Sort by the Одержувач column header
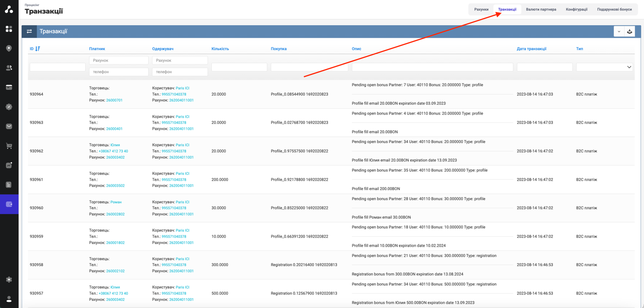Screen dimensions: 644x308 click(x=163, y=49)
